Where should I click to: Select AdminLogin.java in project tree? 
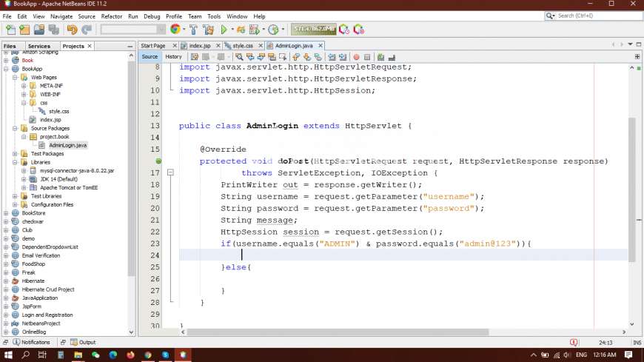[68, 145]
